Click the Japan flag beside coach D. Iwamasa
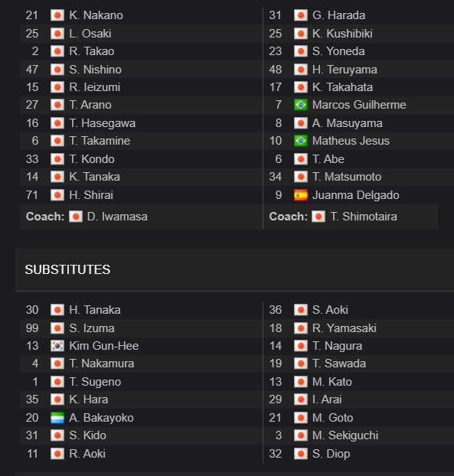The image size is (454, 476). [76, 217]
